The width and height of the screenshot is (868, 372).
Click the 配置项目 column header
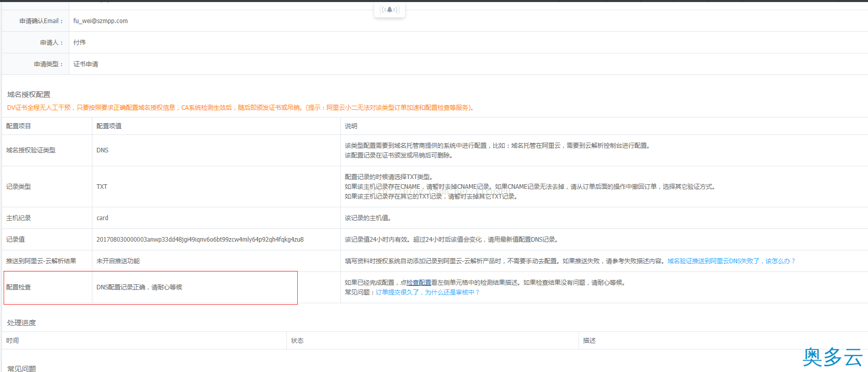tap(18, 126)
